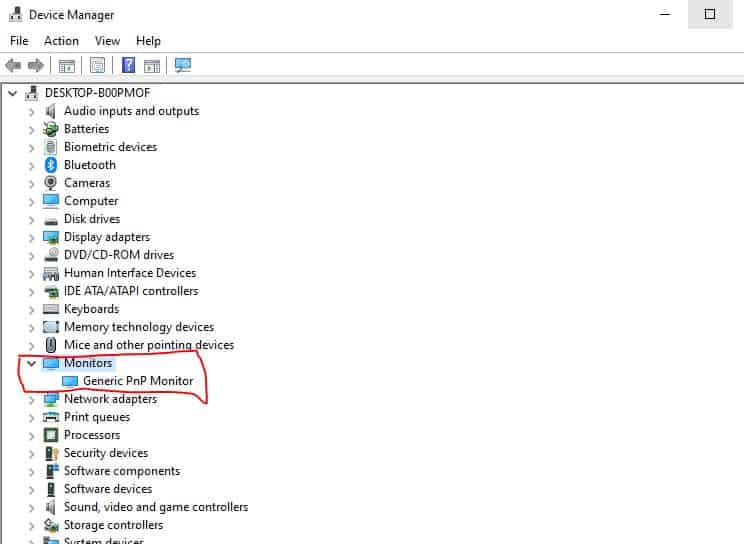Click the Human Interface Devices icon
The height and width of the screenshot is (544, 744).
(51, 273)
